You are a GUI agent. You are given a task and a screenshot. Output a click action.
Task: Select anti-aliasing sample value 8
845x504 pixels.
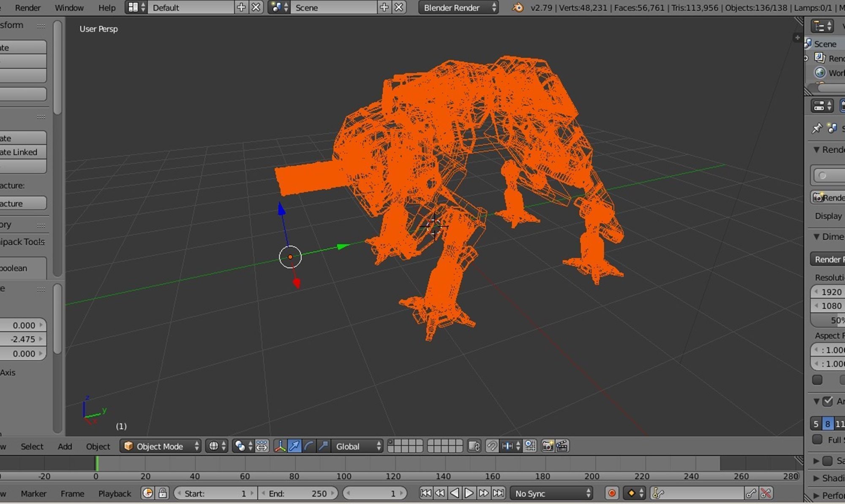[x=827, y=424]
